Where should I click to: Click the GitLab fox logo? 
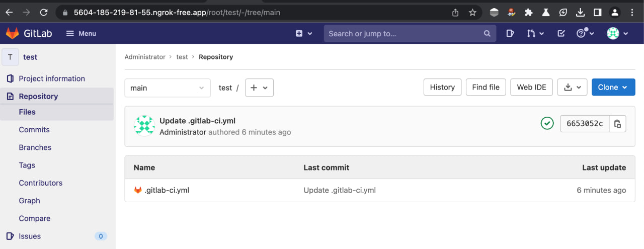coord(12,33)
